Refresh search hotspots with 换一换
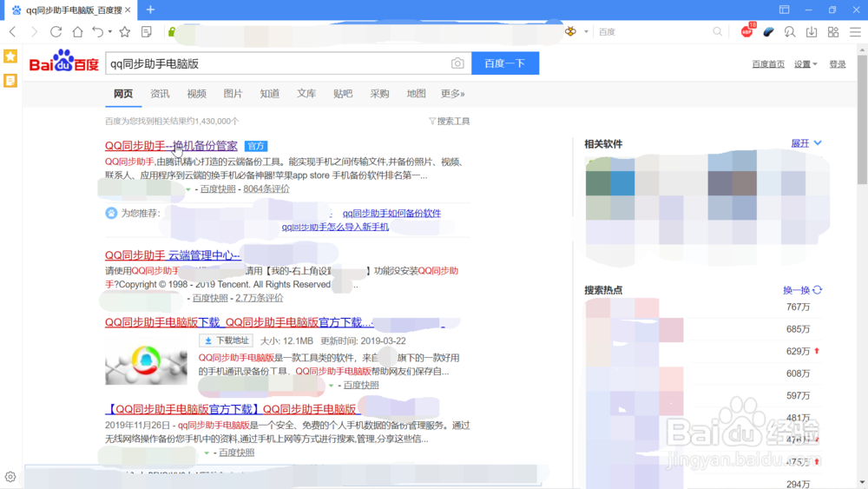868x489 pixels. [x=803, y=289]
